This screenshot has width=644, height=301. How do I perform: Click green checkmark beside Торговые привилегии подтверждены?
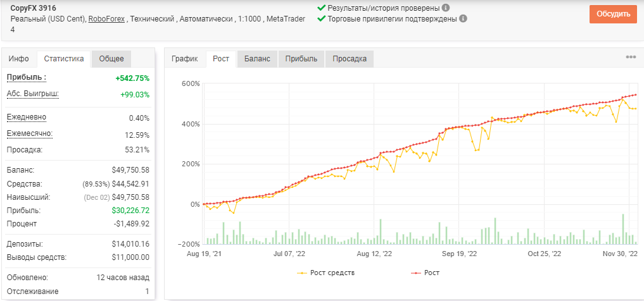click(x=321, y=18)
